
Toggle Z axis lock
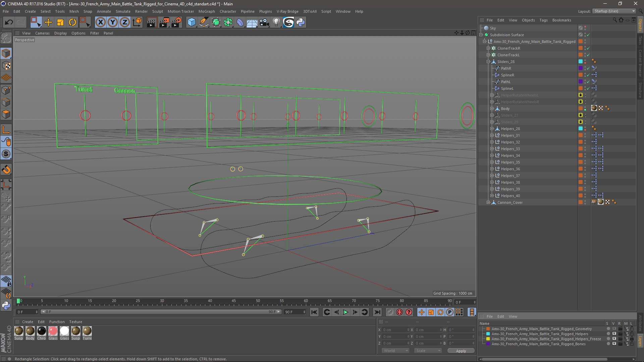(x=125, y=22)
